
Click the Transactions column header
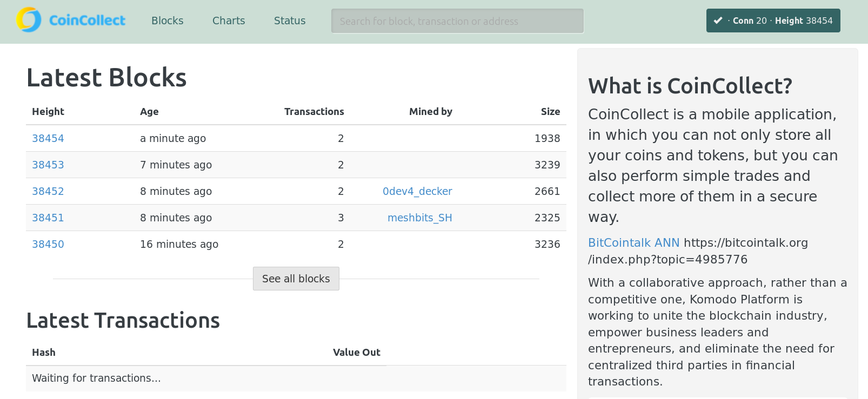(x=314, y=112)
